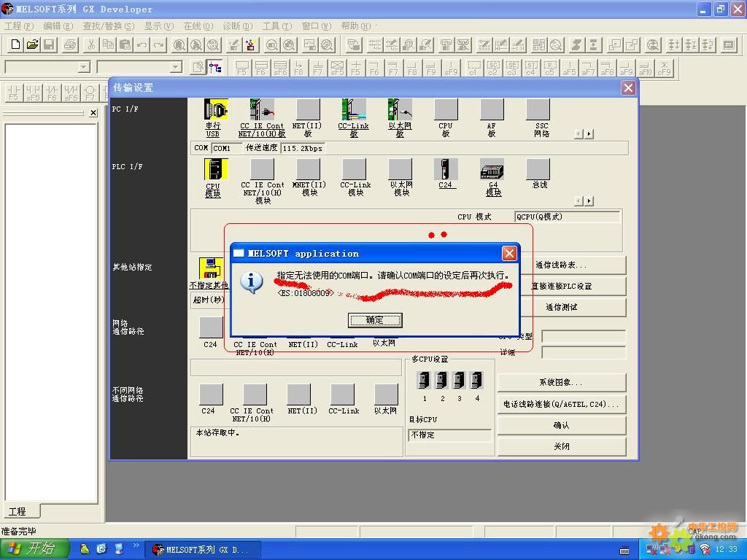
Task: Click the Cut scissors toolbar icon
Action: pyautogui.click(x=91, y=44)
